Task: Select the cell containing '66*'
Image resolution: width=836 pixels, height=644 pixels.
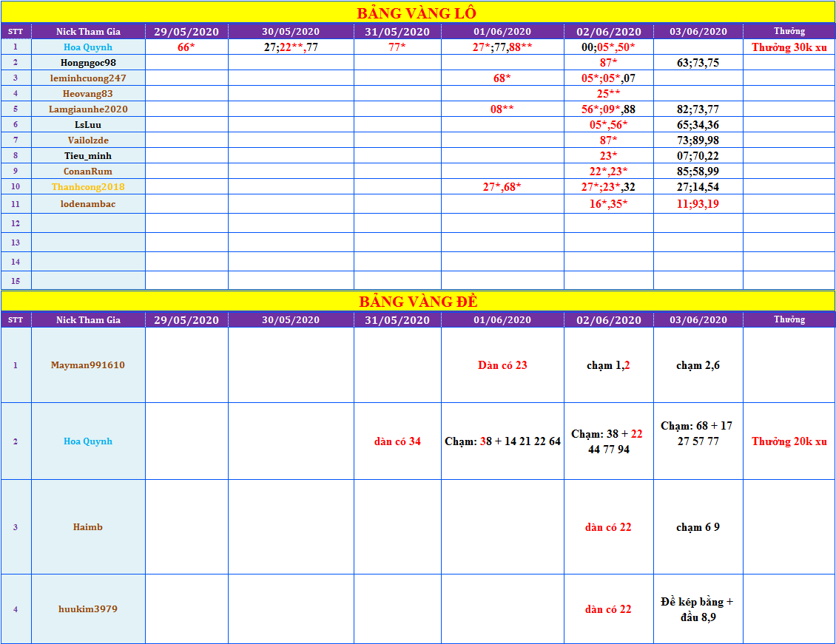Action: pos(186,47)
